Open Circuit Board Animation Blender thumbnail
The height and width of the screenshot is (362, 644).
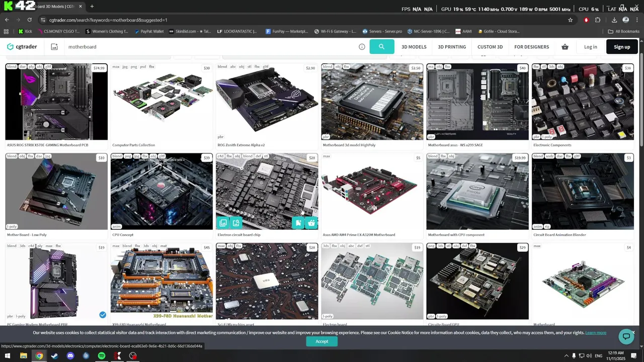pyautogui.click(x=583, y=192)
